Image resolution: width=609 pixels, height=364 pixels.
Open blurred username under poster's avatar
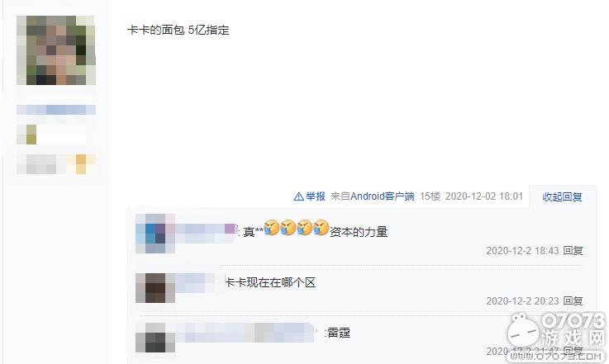56,110
